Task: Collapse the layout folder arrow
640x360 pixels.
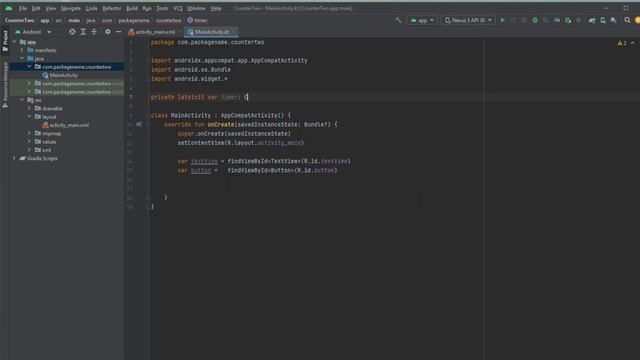Action: coord(29,116)
